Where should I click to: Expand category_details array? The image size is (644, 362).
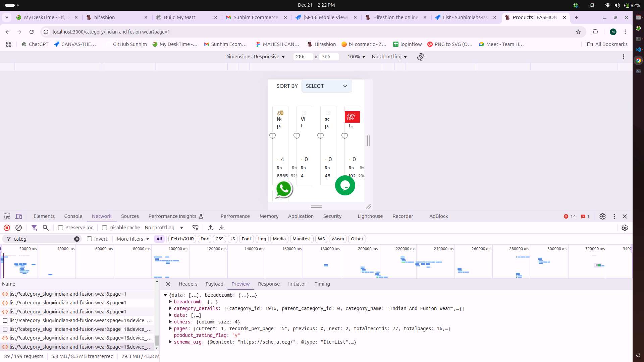pyautogui.click(x=171, y=308)
